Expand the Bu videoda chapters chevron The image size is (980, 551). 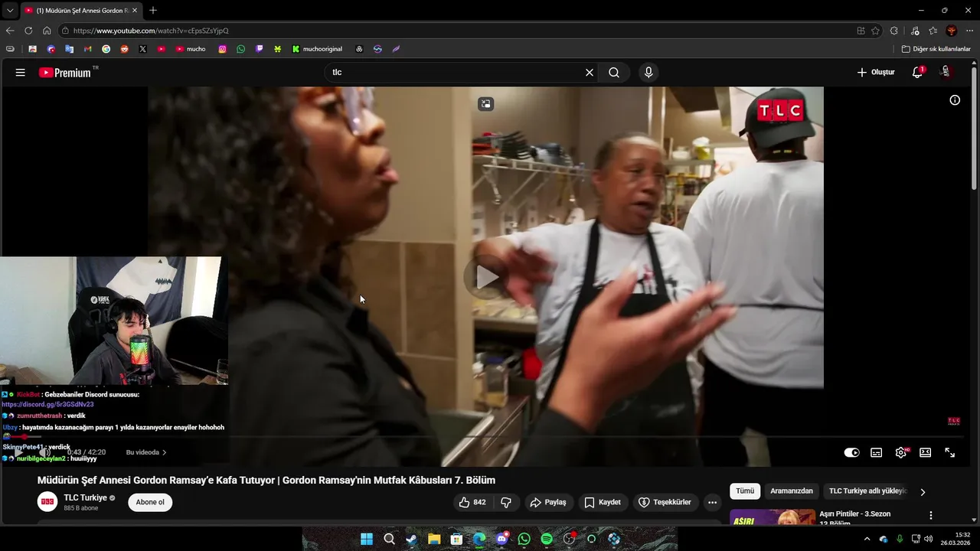click(x=164, y=452)
